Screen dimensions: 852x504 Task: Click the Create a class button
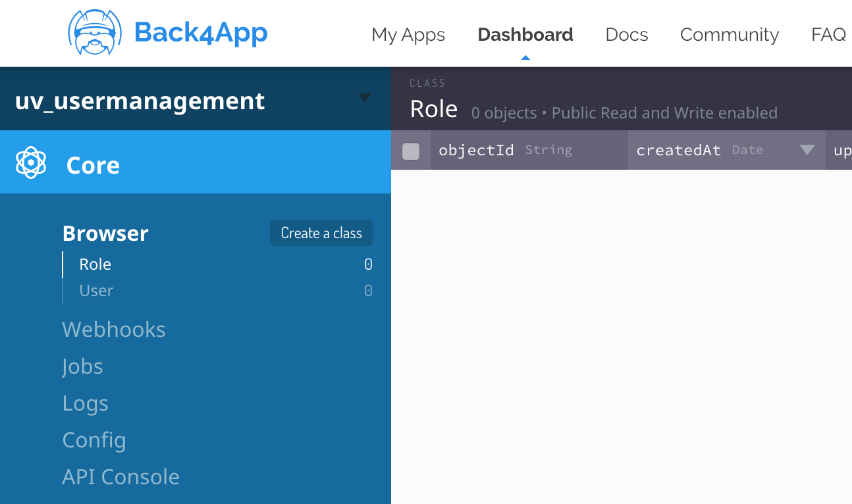(x=321, y=233)
